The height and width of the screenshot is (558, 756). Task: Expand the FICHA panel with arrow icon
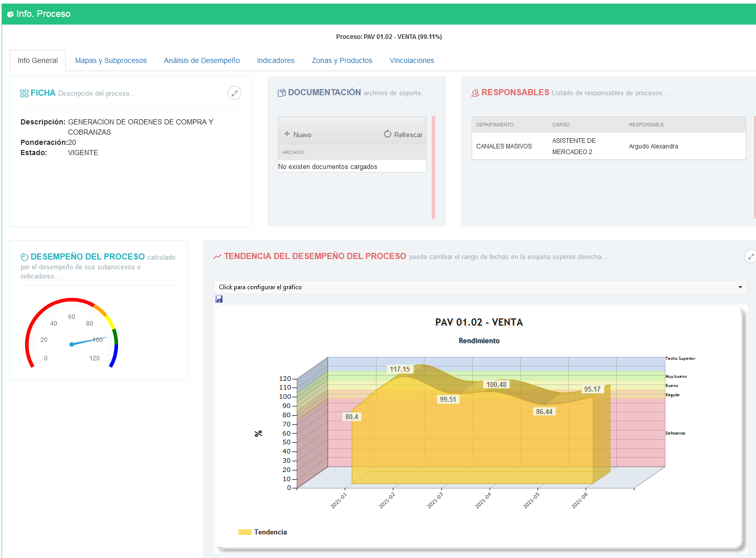coord(234,93)
